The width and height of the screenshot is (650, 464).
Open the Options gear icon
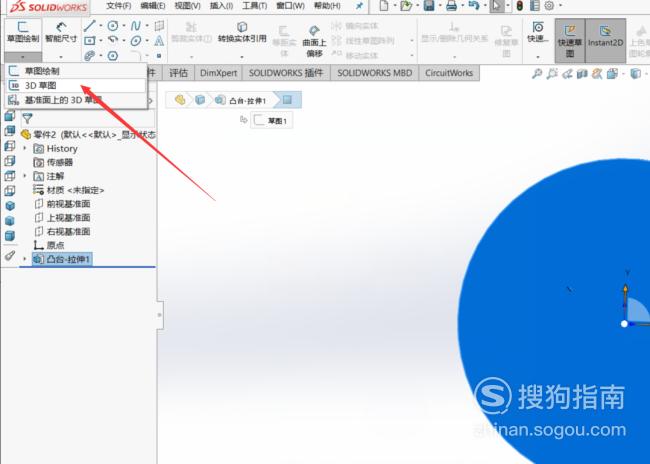(x=549, y=6)
